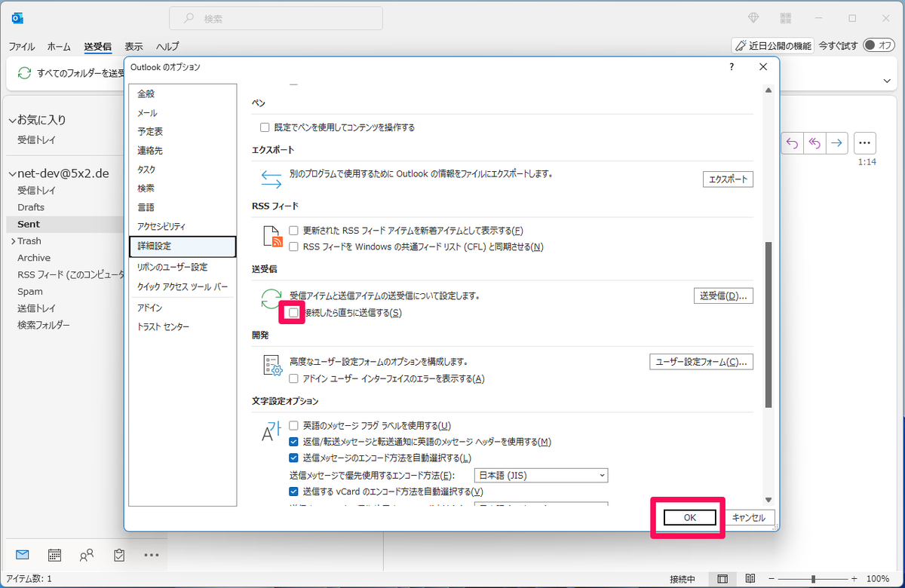
Task: Click the scroll up arrow in options dialog
Action: [x=768, y=90]
